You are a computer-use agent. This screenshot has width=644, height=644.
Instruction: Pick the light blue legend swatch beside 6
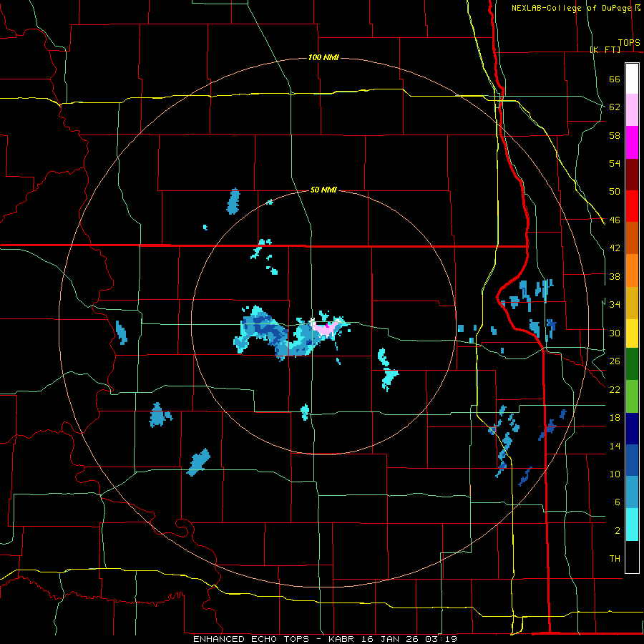pos(632,493)
